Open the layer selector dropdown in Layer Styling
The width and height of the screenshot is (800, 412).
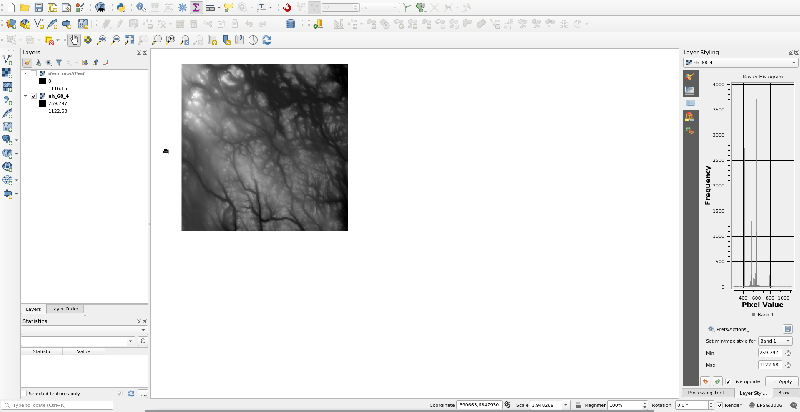pyautogui.click(x=740, y=62)
